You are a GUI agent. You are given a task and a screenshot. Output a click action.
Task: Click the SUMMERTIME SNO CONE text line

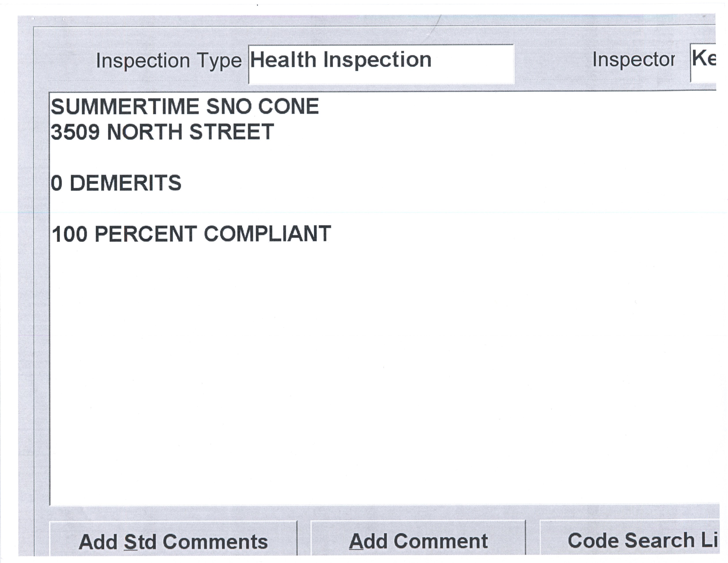click(185, 107)
